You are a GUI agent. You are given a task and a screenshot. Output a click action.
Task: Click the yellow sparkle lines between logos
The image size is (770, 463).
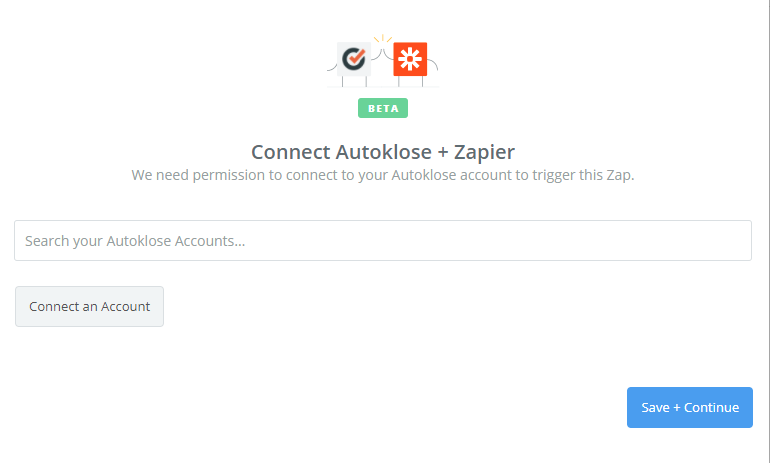(x=383, y=38)
